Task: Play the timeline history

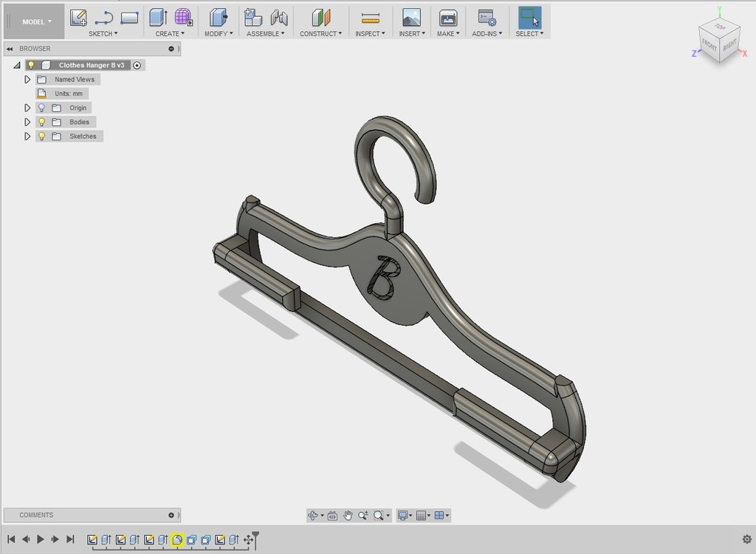Action: point(41,539)
